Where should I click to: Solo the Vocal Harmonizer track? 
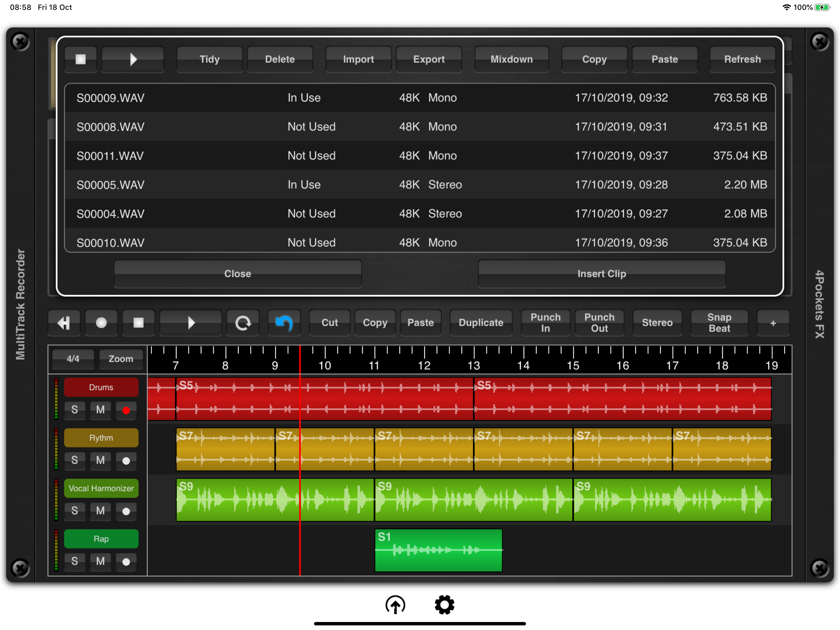74,511
